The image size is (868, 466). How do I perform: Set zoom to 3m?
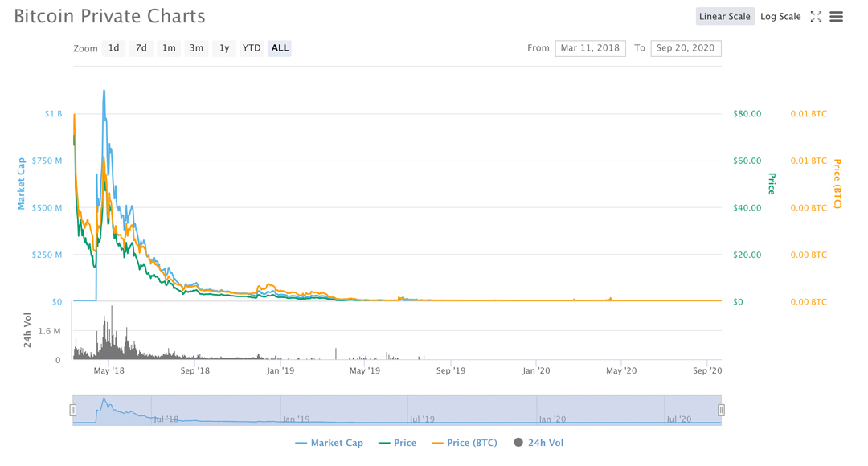click(197, 48)
